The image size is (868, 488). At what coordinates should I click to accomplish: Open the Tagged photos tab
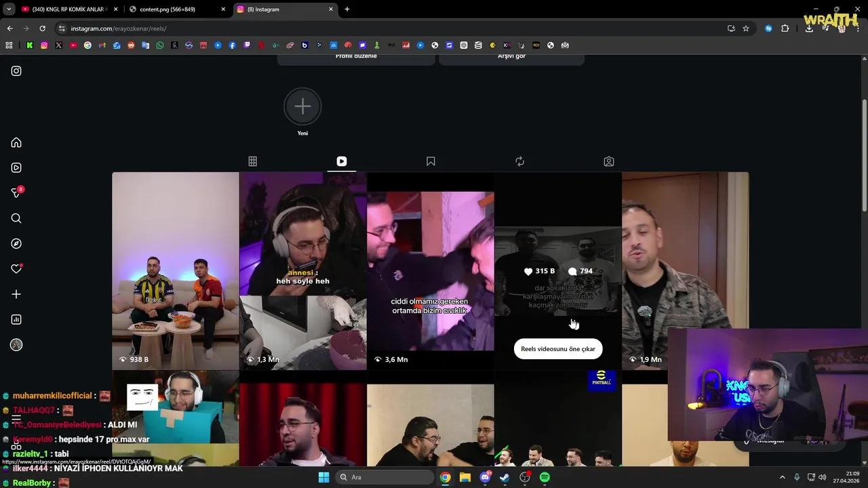coord(609,161)
